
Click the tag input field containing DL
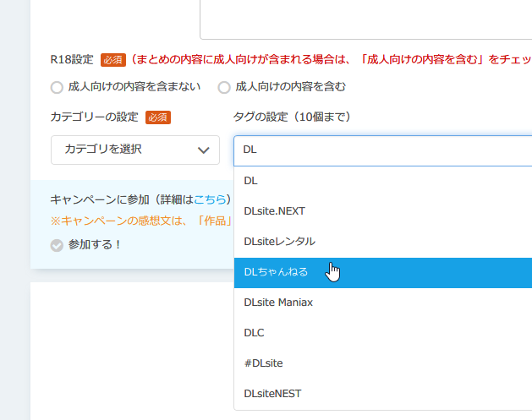tap(382, 150)
